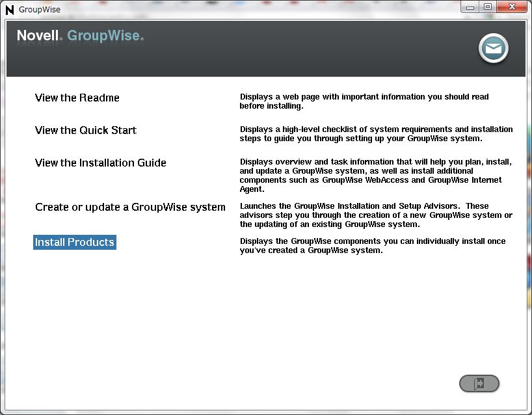Maximize the GroupWise installer window
532x415 pixels.
pyautogui.click(x=488, y=7)
